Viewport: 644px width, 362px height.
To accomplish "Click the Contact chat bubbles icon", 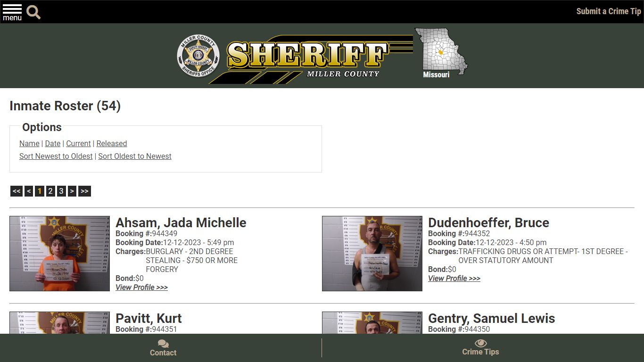I will point(163,344).
